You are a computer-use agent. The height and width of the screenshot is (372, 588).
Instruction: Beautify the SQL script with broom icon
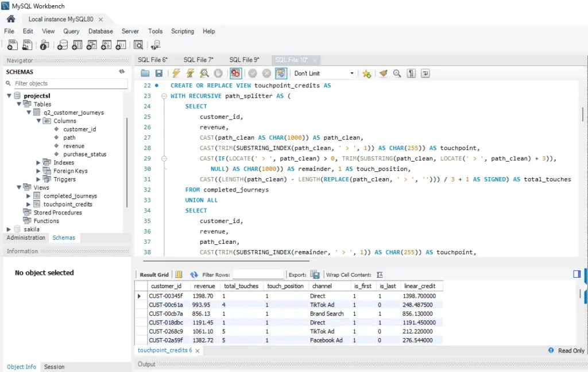pos(383,73)
